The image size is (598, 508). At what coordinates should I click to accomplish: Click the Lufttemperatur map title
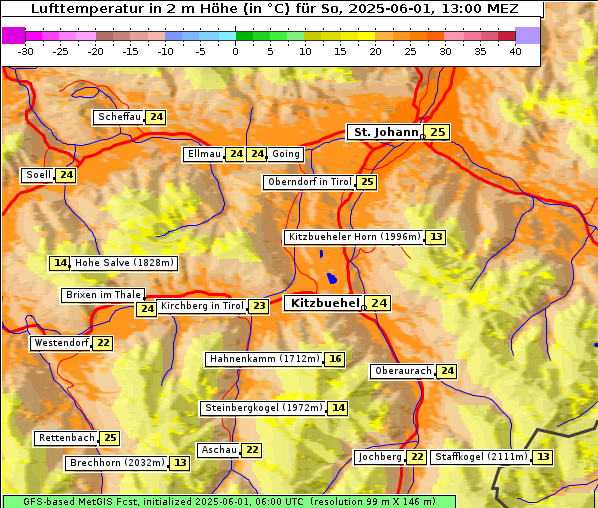coord(275,9)
